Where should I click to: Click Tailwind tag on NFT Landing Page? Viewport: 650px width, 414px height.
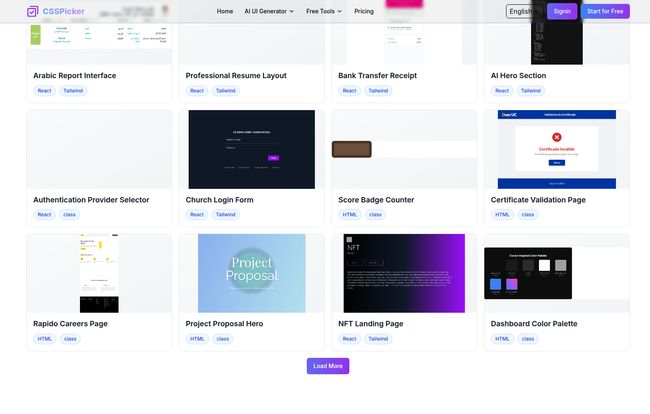coord(378,339)
